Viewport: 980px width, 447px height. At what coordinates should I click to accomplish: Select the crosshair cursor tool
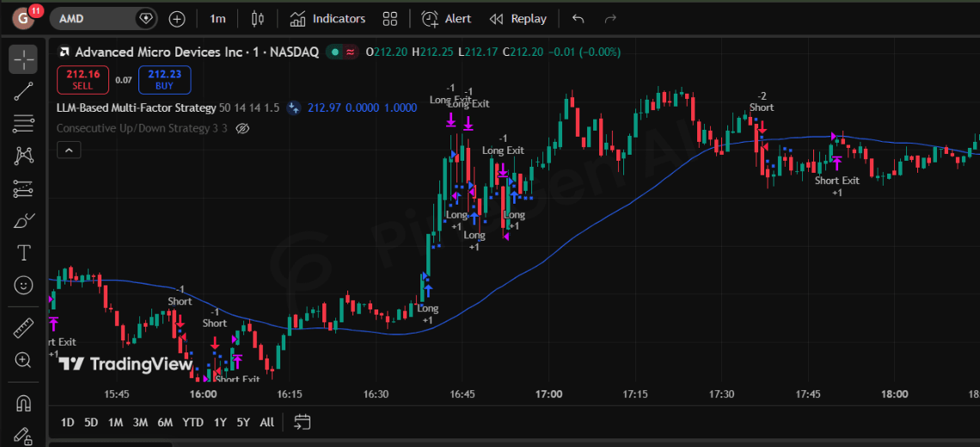pyautogui.click(x=23, y=59)
